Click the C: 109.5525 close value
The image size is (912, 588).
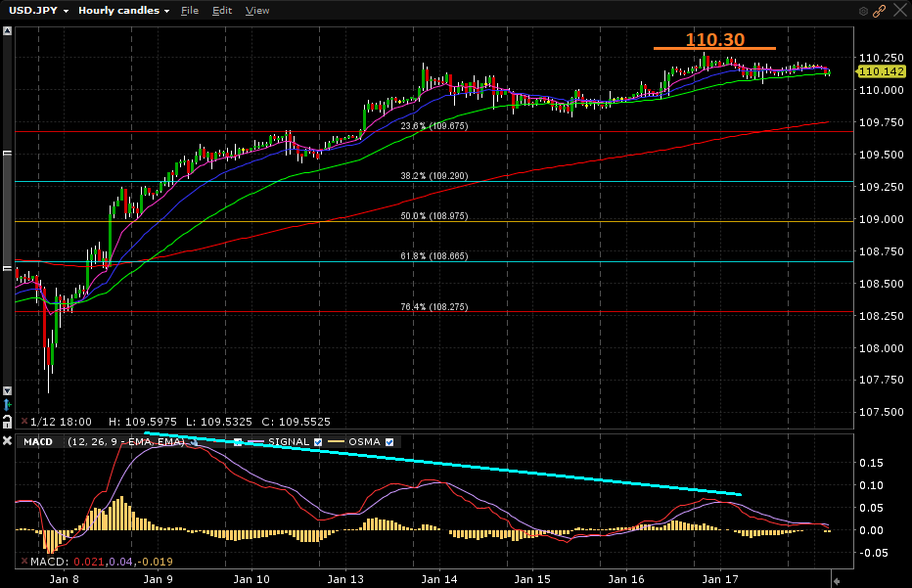click(296, 422)
